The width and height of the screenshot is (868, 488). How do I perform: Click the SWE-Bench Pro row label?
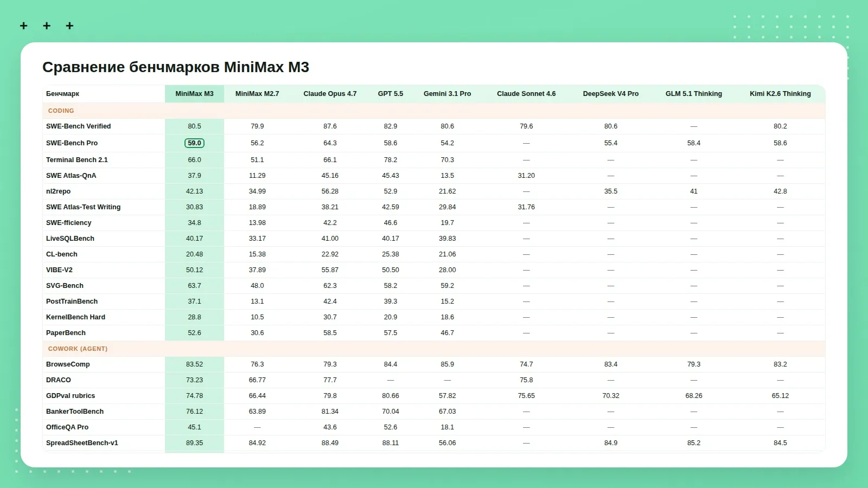pyautogui.click(x=72, y=143)
